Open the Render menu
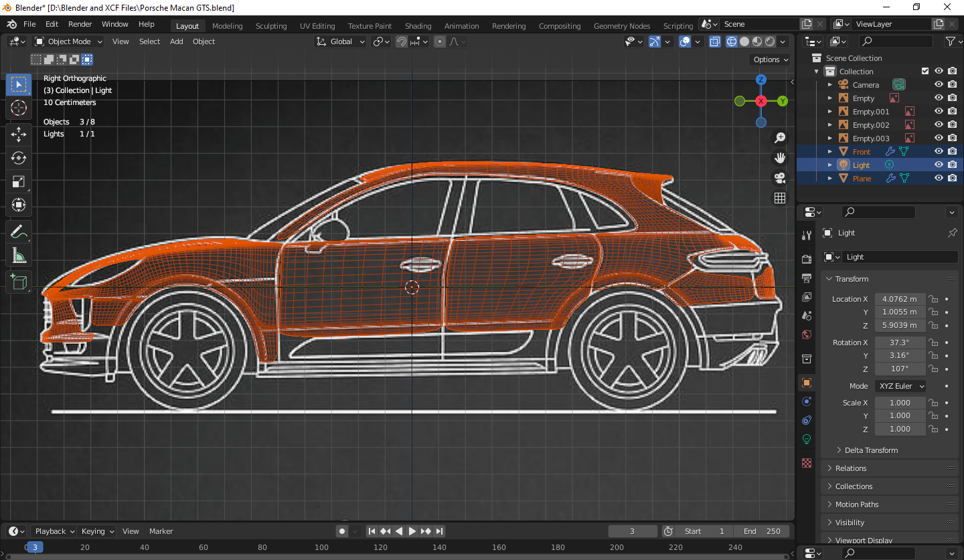The height and width of the screenshot is (560, 964). tap(80, 24)
